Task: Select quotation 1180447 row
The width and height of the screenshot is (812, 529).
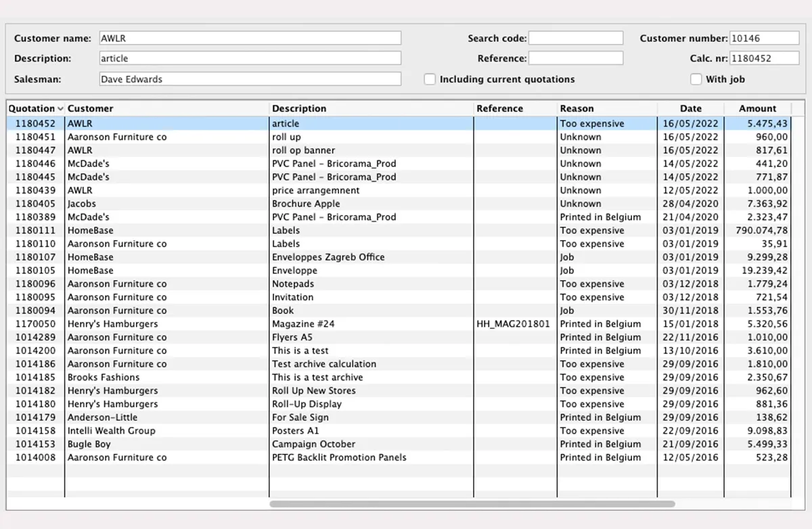Action: click(399, 150)
